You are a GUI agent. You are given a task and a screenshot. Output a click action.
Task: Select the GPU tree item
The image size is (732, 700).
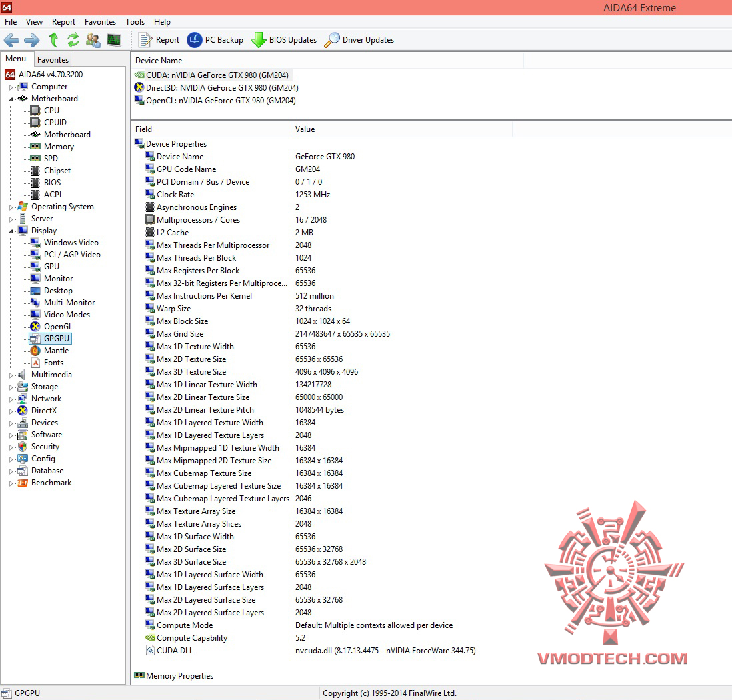51,267
